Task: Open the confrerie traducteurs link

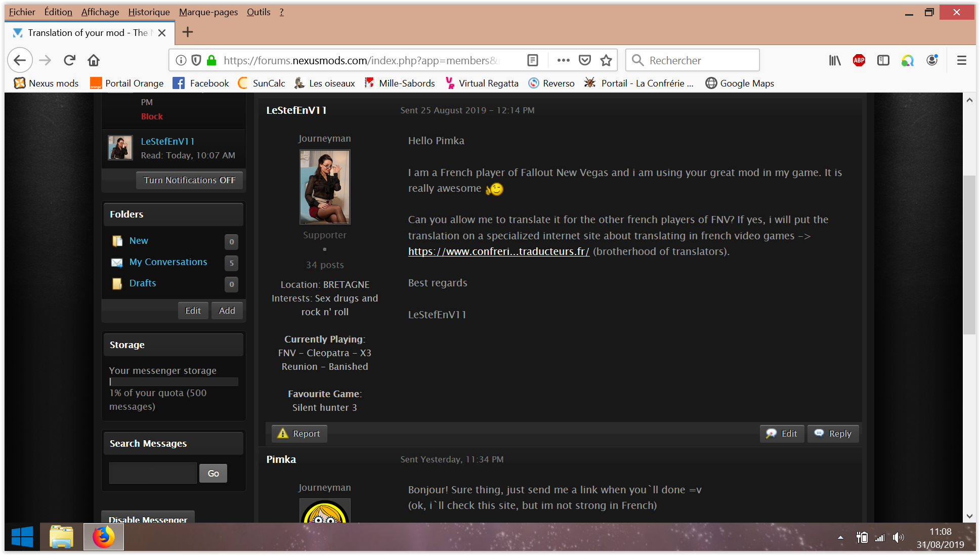Action: tap(498, 251)
